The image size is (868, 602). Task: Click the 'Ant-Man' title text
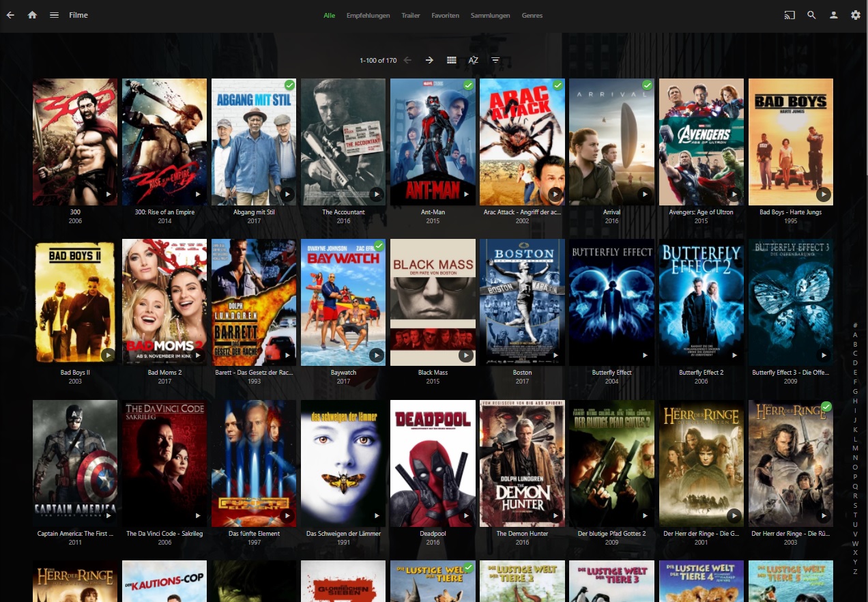pos(433,212)
